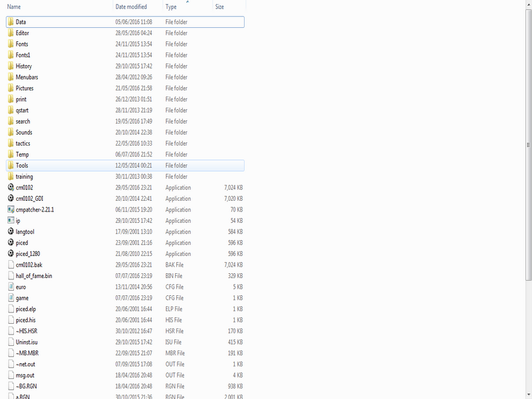The image size is (532, 399).
Task: Click the cmpatcher-2.21.1 application icon
Action: (11, 209)
